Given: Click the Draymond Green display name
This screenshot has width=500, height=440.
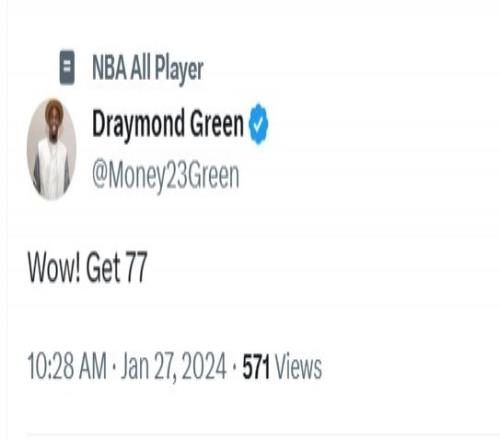Looking at the screenshot, I should [168, 125].
